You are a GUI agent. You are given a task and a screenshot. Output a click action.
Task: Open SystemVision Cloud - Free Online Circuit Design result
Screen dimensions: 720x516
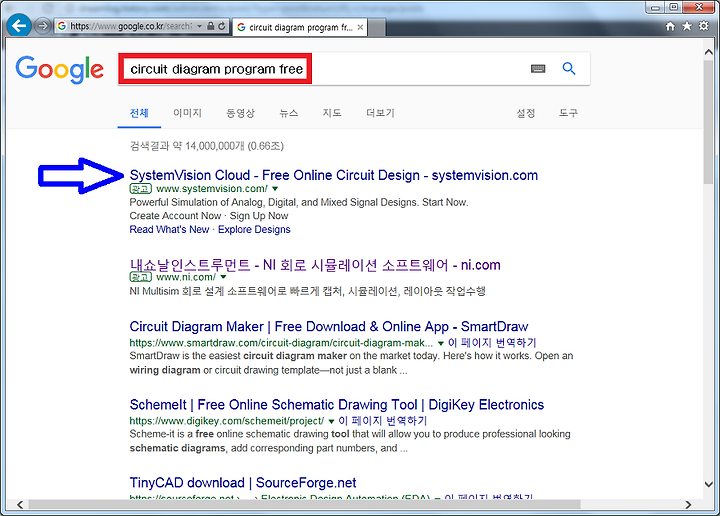click(334, 175)
